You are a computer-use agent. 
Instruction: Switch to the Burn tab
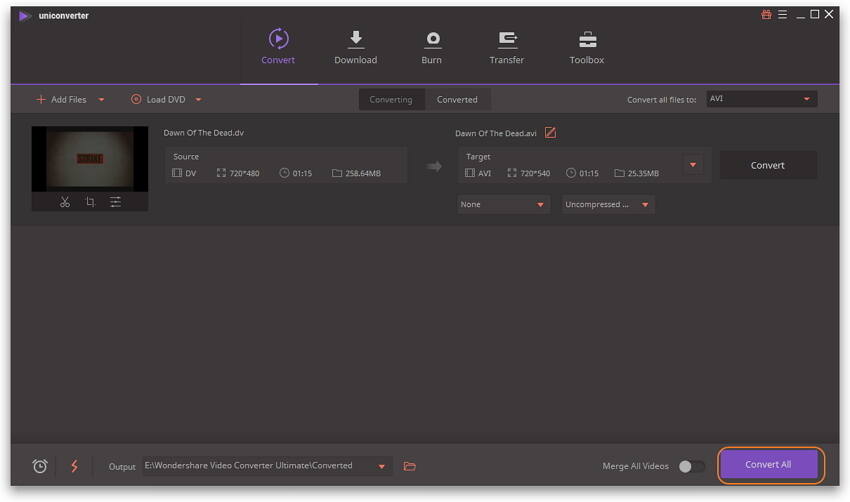coord(432,47)
